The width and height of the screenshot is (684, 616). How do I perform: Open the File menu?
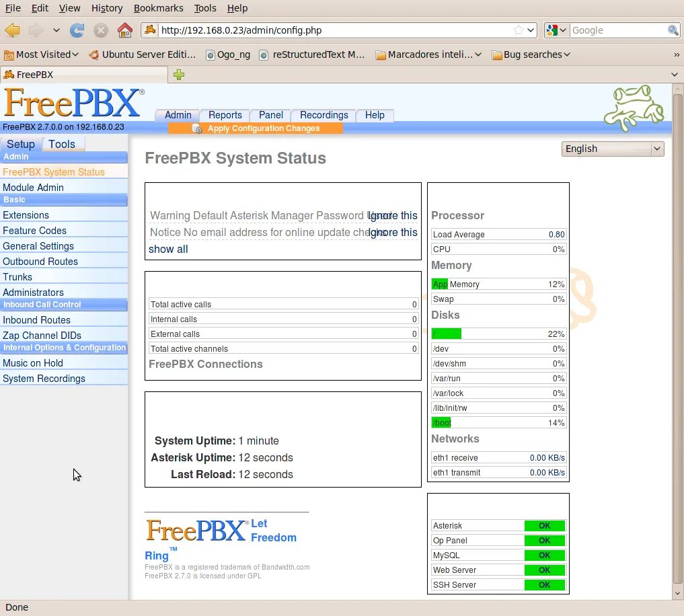coord(13,8)
